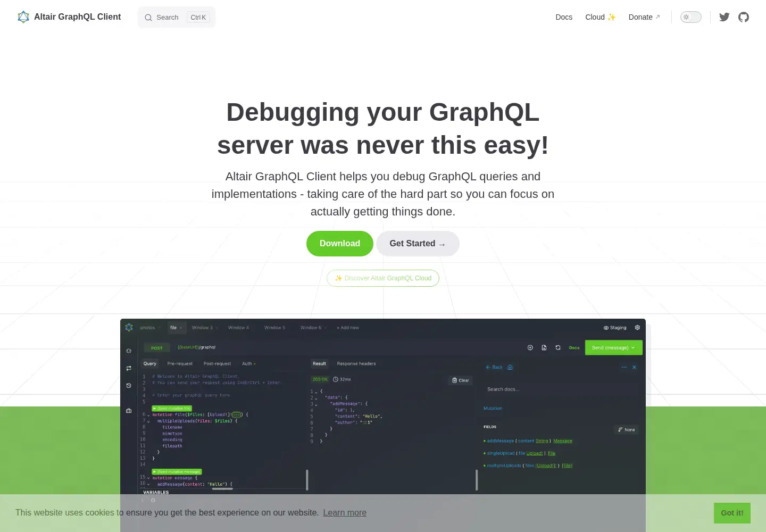Open the Docs navigation item

564,17
